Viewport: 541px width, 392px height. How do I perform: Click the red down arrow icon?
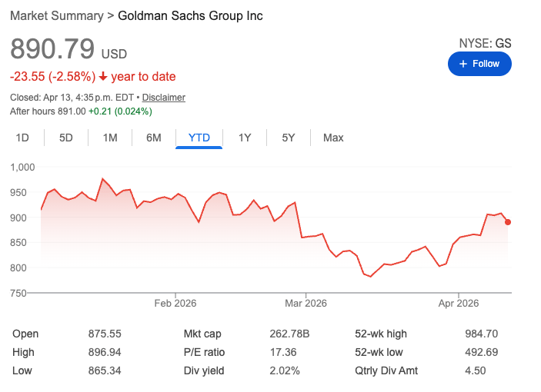coord(102,77)
